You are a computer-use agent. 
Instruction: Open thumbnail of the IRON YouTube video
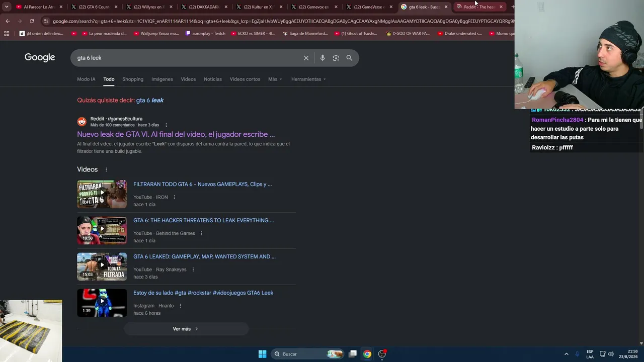[102, 194]
